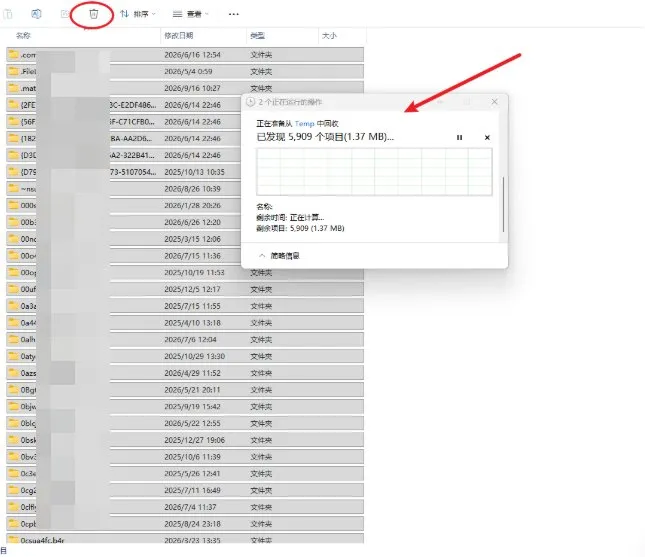Select the 00uf folder icon
The image size is (645, 557).
pyautogui.click(x=14, y=289)
